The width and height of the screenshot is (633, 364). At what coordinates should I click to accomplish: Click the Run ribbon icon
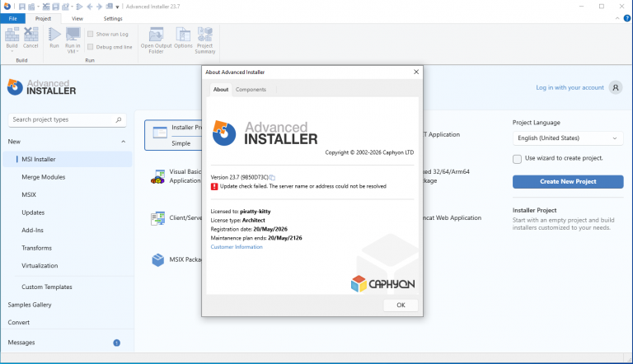tap(54, 35)
